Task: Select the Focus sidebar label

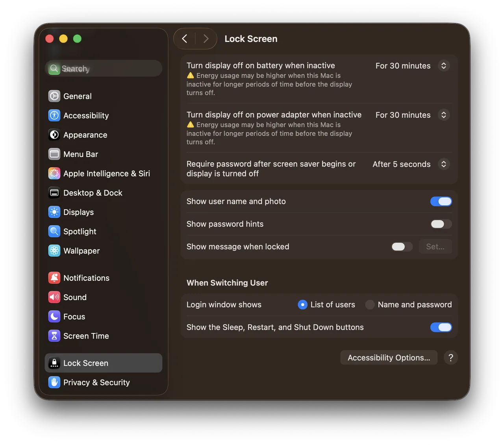Action: tap(74, 317)
